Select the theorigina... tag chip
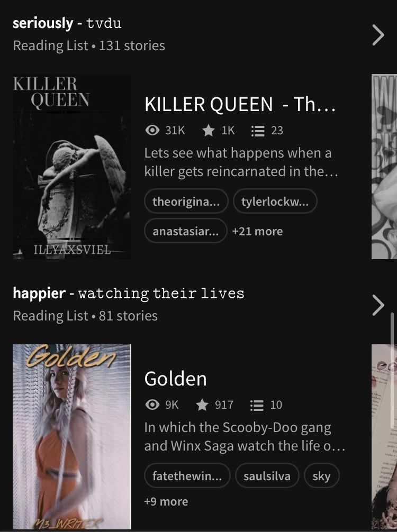Viewport: 397px width, 532px height. point(186,201)
